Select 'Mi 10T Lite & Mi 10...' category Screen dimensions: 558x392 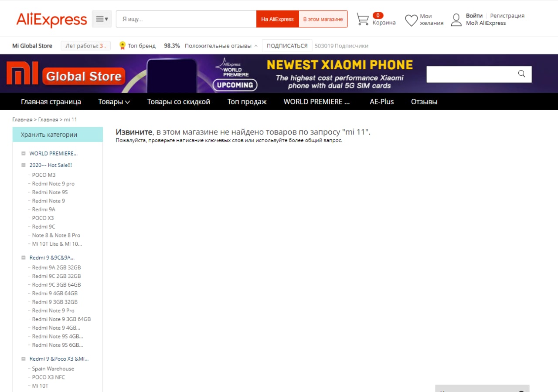[x=57, y=244]
